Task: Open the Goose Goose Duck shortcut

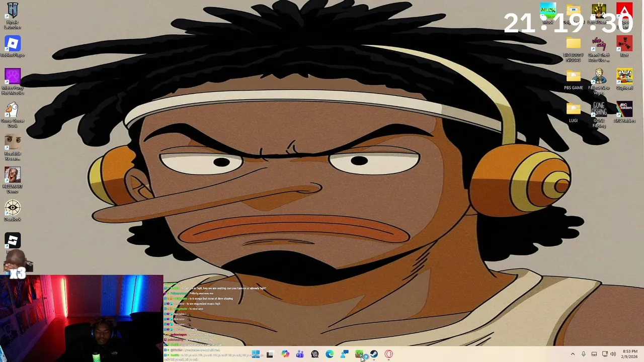Action: pyautogui.click(x=13, y=115)
